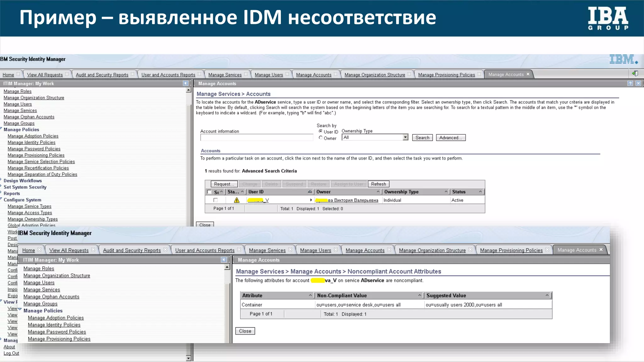Click the Advanced... search button

pos(451,138)
